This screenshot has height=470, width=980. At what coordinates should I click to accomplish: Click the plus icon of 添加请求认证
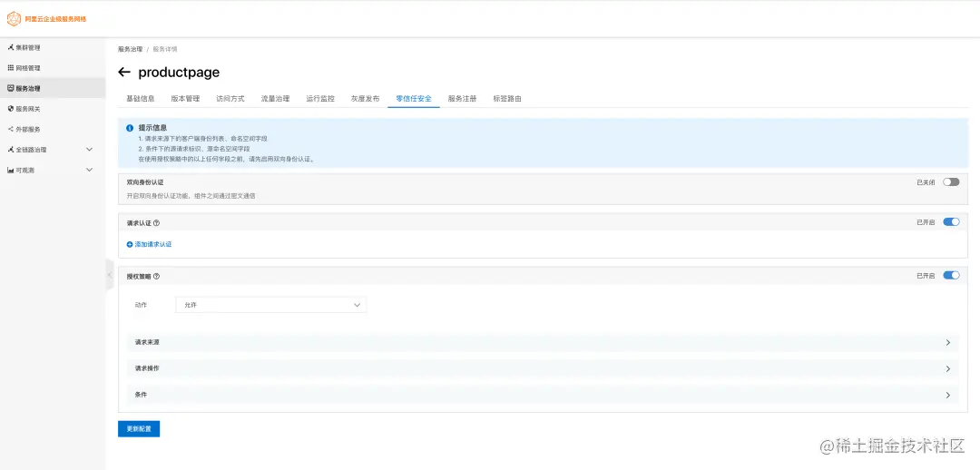pyautogui.click(x=130, y=244)
